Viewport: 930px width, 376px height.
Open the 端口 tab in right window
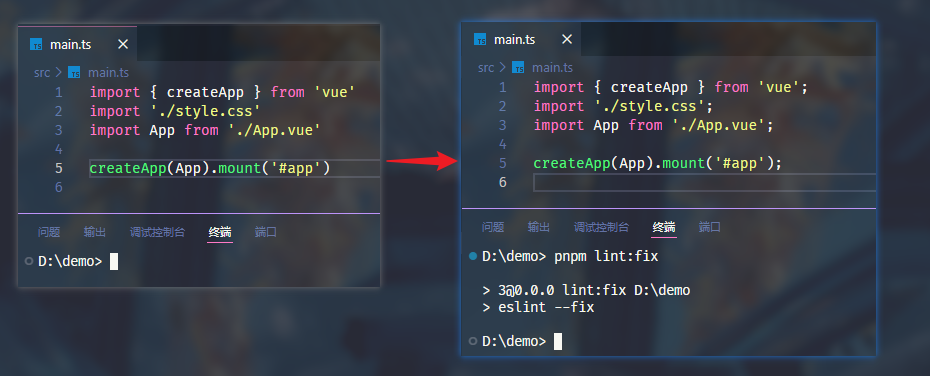click(x=710, y=227)
